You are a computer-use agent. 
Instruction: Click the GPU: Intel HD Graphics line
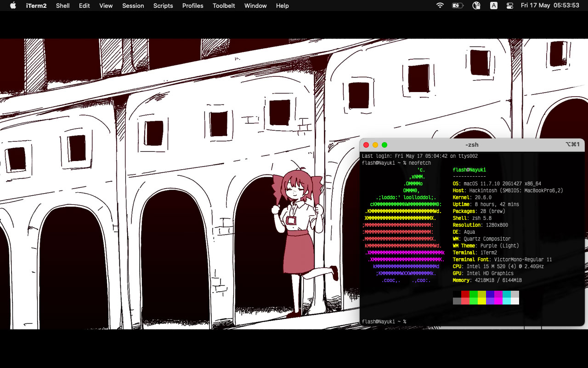click(x=483, y=273)
